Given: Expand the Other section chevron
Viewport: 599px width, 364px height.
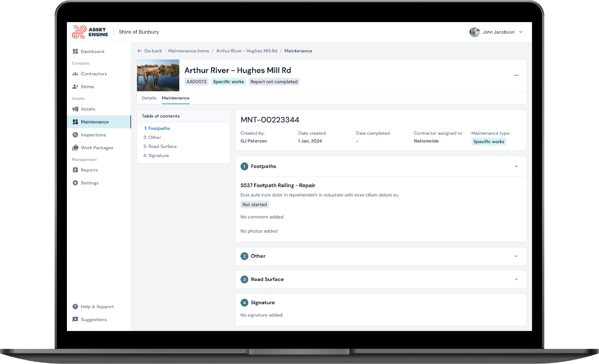Looking at the screenshot, I should tap(516, 256).
